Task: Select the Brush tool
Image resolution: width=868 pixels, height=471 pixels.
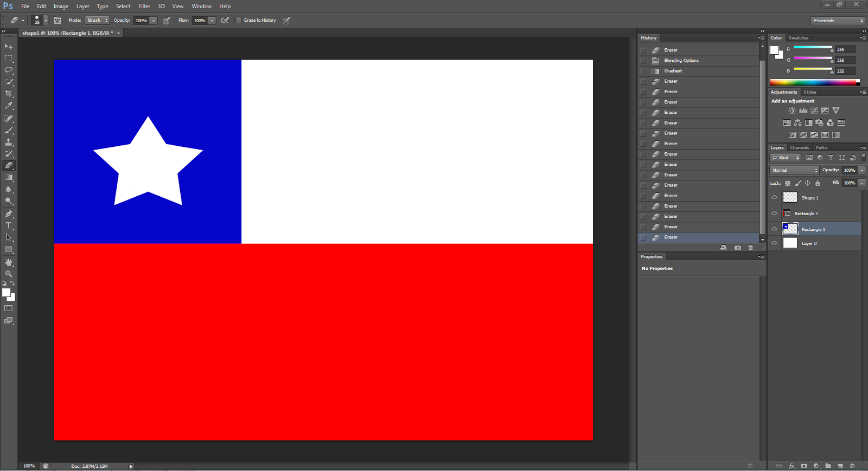Action: [x=9, y=130]
